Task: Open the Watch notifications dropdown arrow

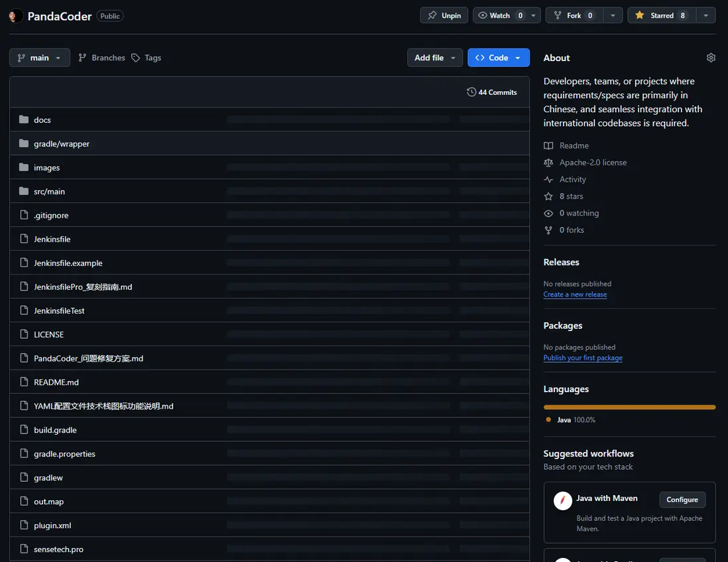Action: pos(534,15)
